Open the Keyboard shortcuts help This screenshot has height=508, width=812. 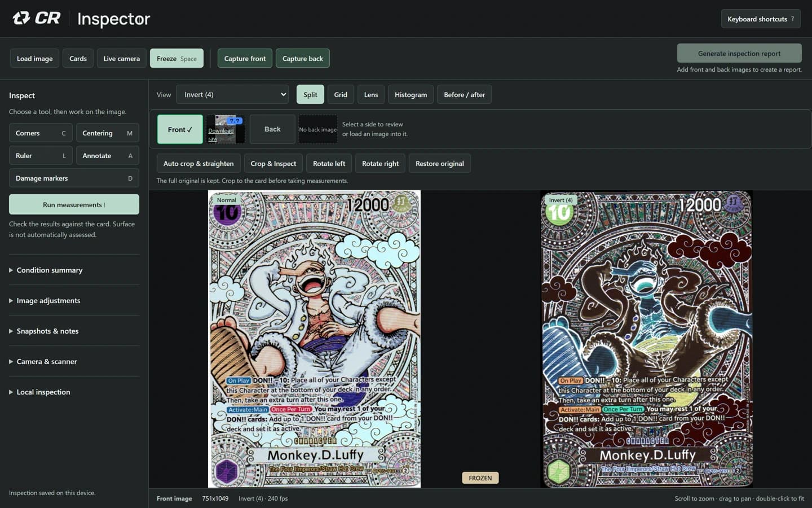pyautogui.click(x=761, y=19)
